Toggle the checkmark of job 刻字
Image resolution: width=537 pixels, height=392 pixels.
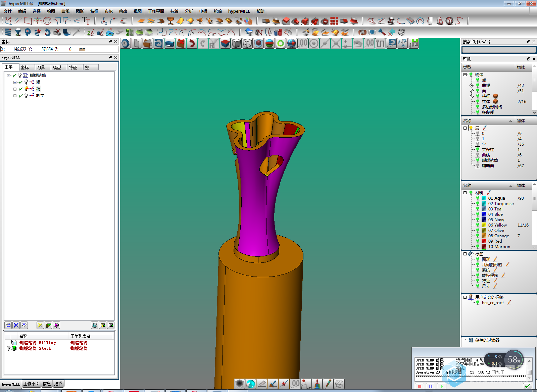coord(21,96)
